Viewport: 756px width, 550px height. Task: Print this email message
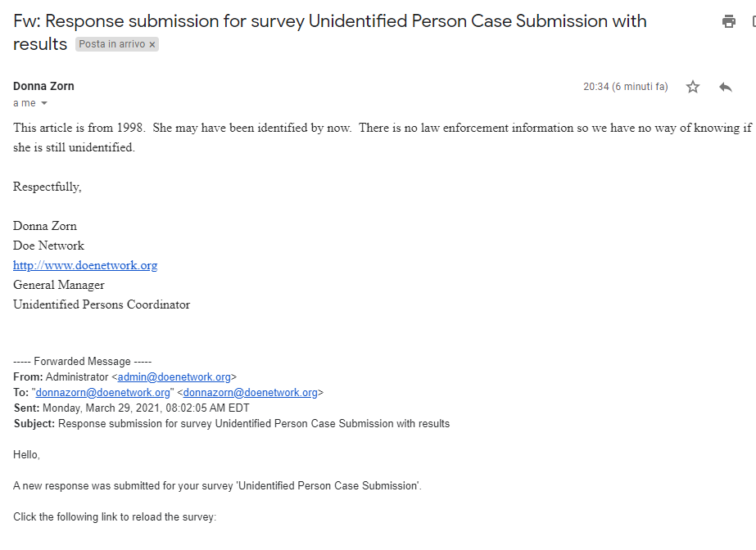coord(728,22)
